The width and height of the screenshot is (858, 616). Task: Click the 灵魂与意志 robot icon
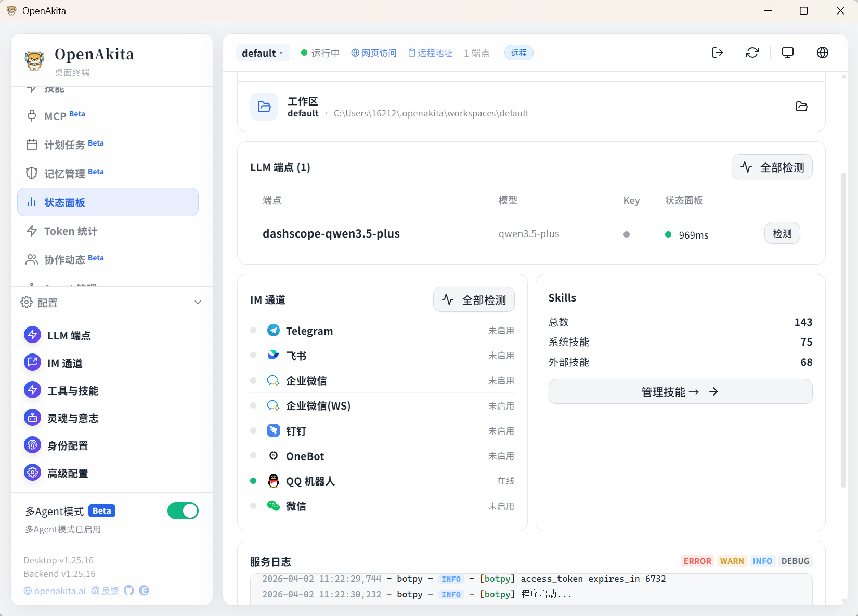(x=32, y=417)
